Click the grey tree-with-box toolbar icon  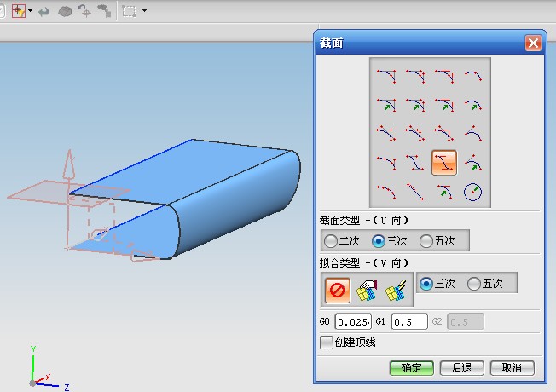pos(105,11)
